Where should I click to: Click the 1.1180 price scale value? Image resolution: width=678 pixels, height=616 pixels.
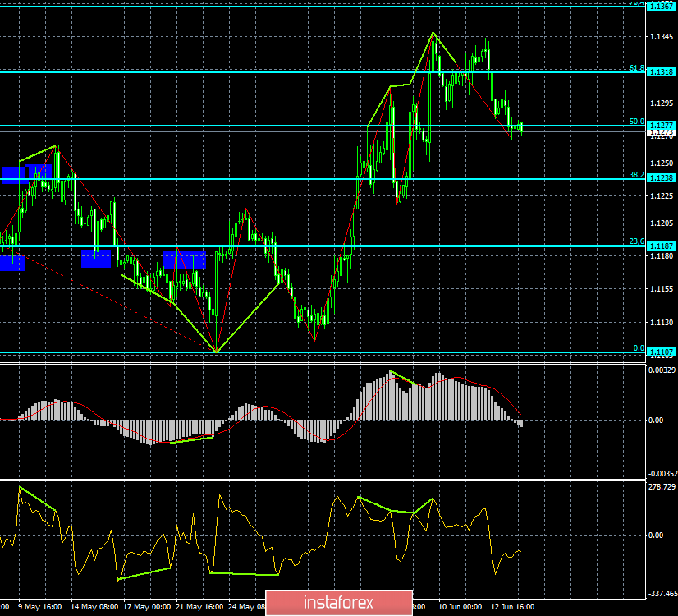662,255
